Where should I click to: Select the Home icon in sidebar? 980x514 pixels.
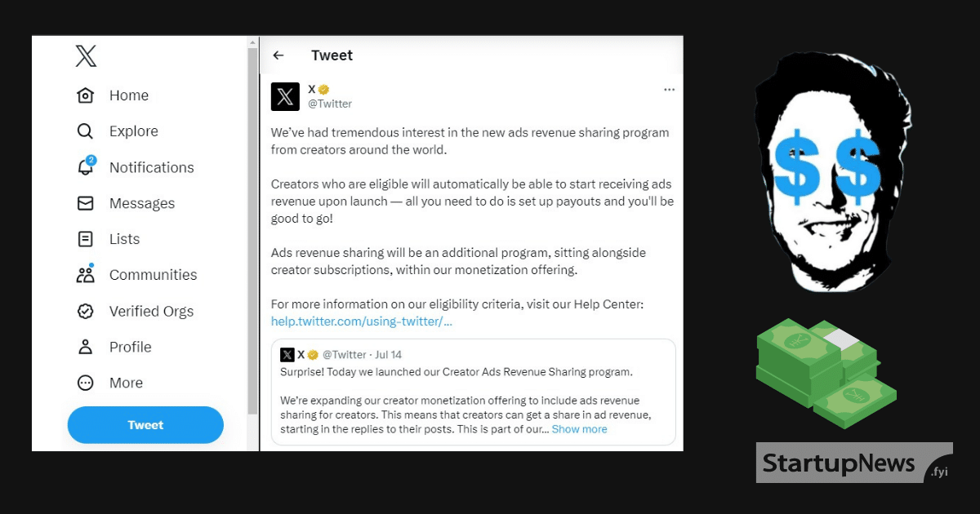click(x=86, y=95)
